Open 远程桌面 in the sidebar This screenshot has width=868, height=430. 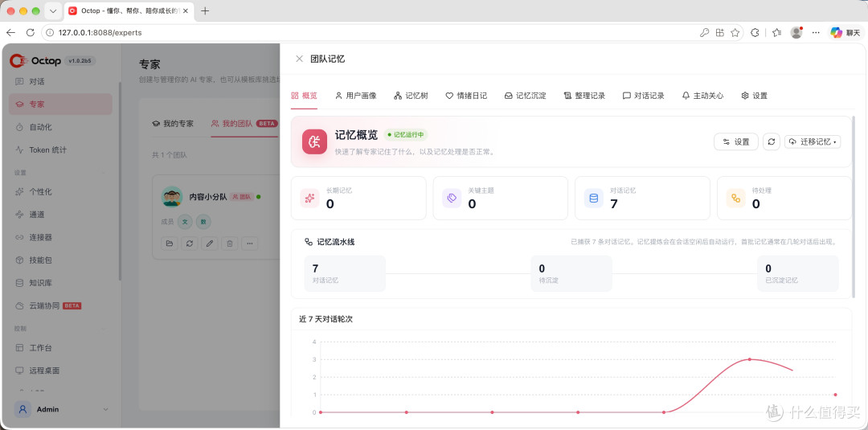[60, 371]
